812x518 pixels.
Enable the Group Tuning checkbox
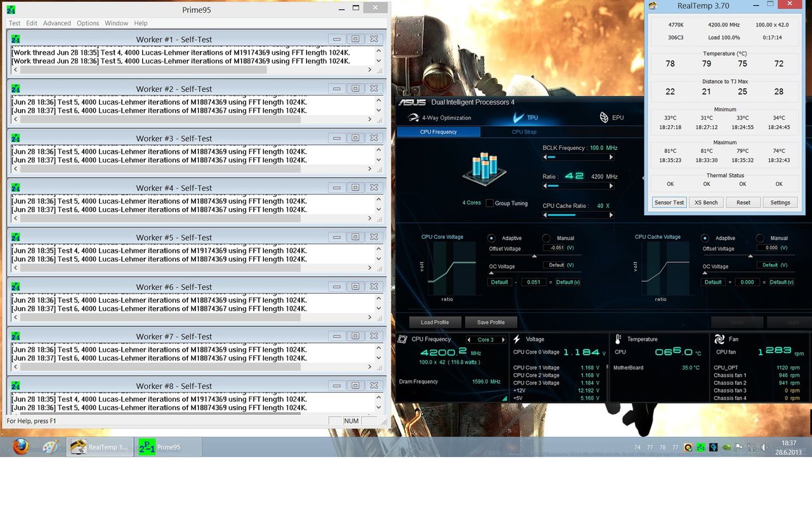point(489,203)
